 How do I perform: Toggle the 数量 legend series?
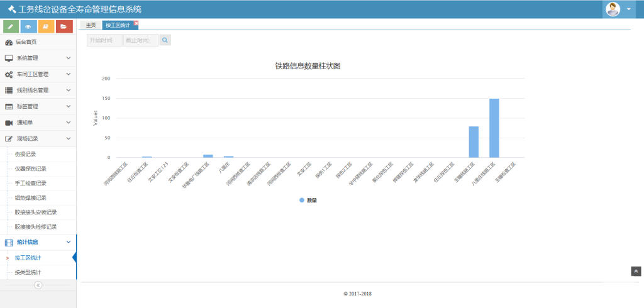(308, 200)
